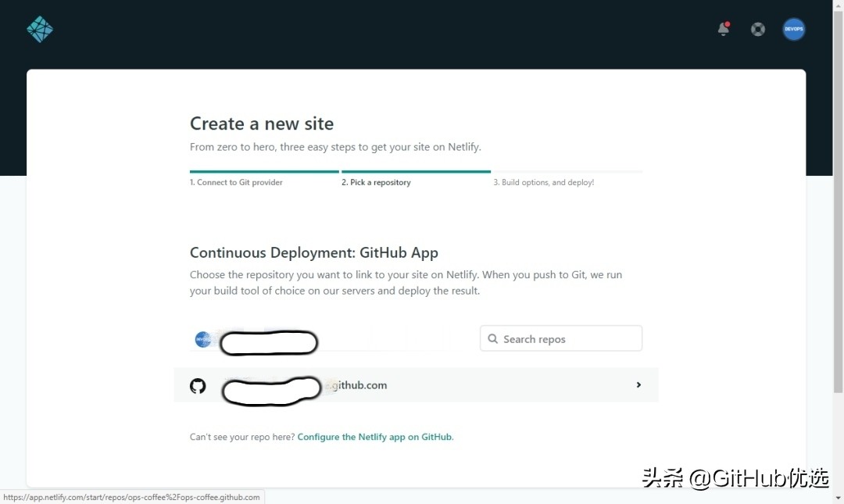Click the teal step progress bar
Viewport: 844px width, 504px height.
[338, 171]
